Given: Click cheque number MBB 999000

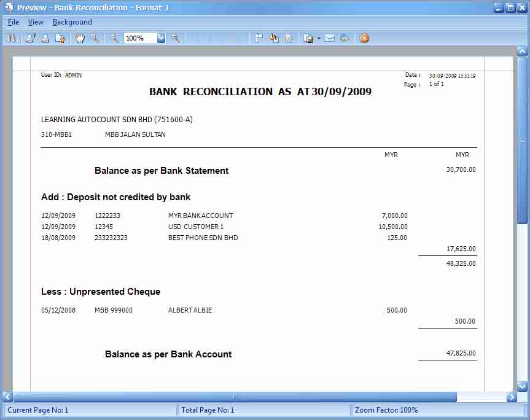Looking at the screenshot, I should point(114,310).
